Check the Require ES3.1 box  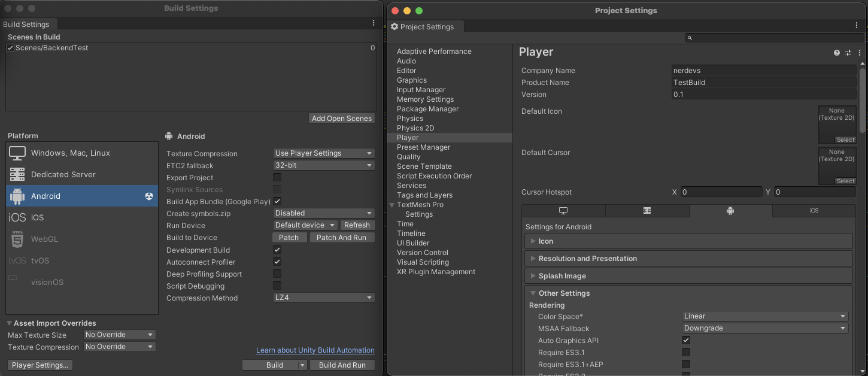[686, 352]
